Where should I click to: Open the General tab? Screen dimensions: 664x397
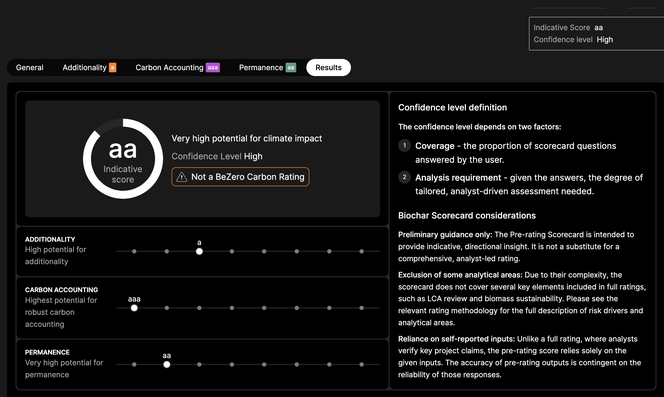pyautogui.click(x=29, y=68)
